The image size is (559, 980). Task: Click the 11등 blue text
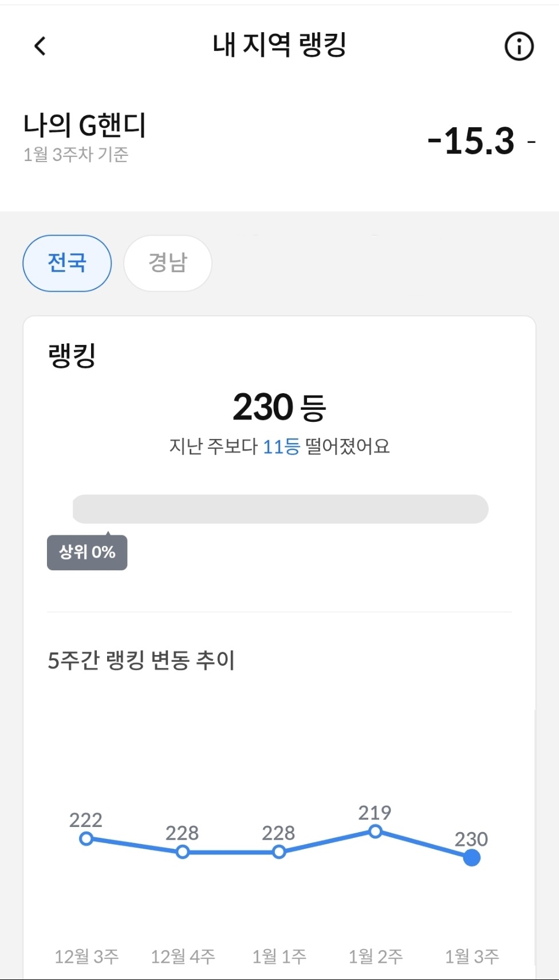tap(281, 446)
